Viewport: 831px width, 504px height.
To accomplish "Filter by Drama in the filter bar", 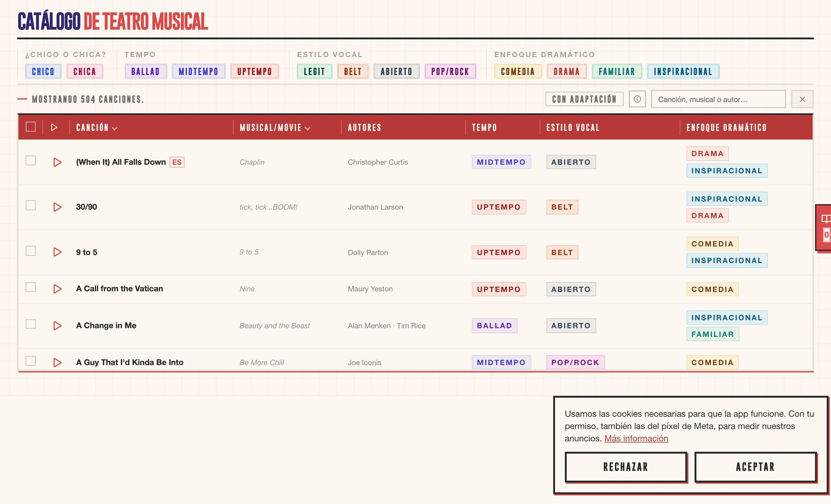I will pyautogui.click(x=567, y=72).
